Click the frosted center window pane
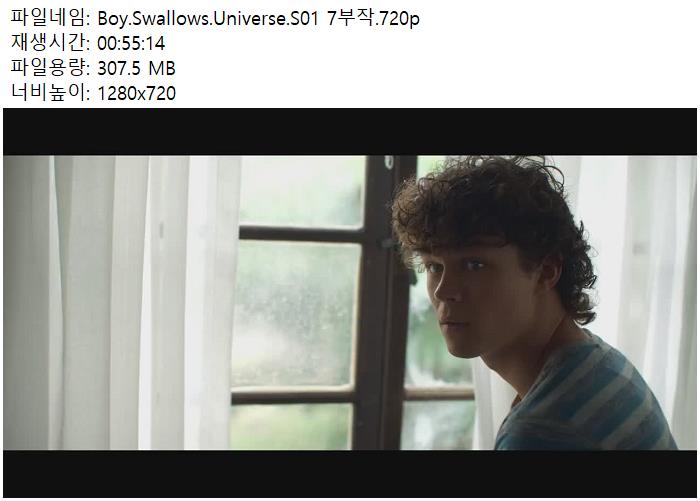Image resolution: width=700 pixels, height=501 pixels. pos(296,313)
